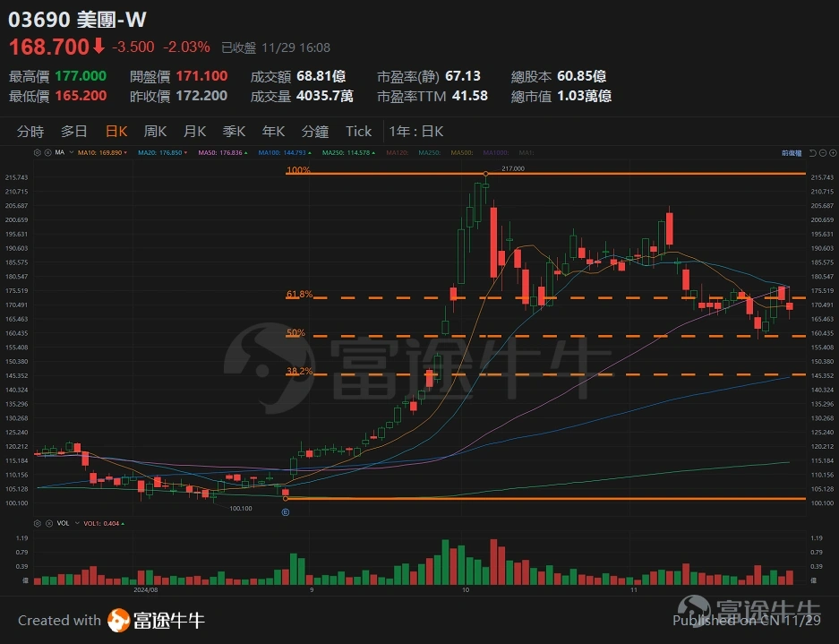Toggle the MA250 line value 114.578
The width and height of the screenshot is (839, 644).
[x=348, y=152]
